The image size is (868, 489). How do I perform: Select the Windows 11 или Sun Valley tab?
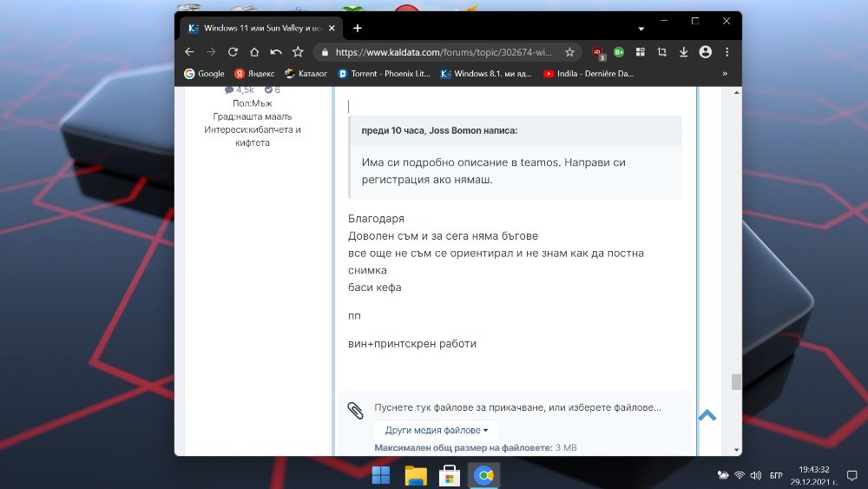[262, 29]
